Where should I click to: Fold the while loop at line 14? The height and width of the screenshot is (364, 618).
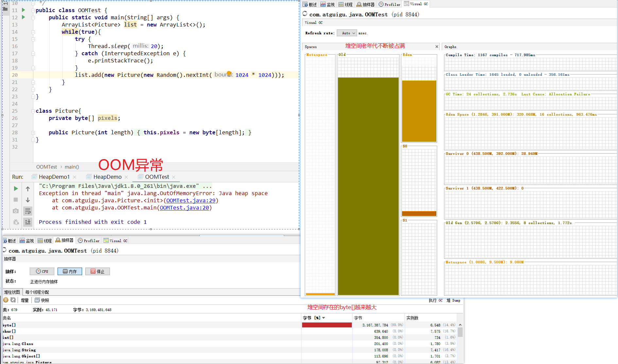[x=33, y=32]
